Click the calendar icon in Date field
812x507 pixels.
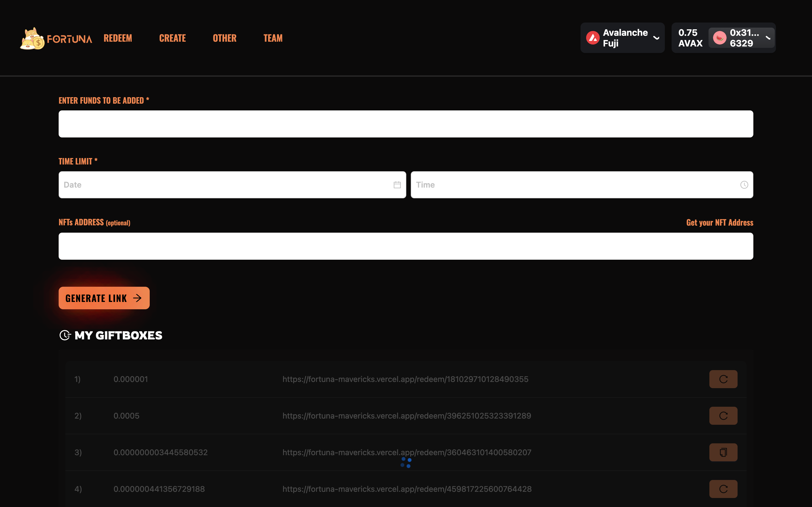point(397,185)
